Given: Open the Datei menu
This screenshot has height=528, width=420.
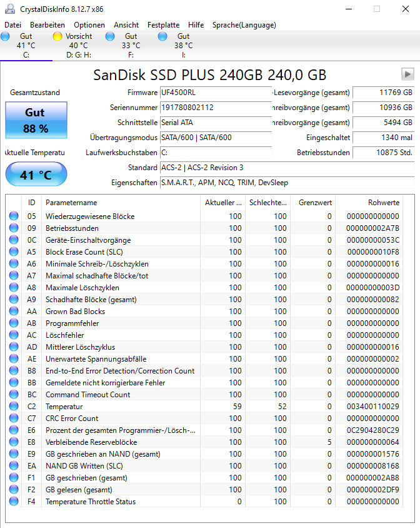Looking at the screenshot, I should tap(12, 25).
